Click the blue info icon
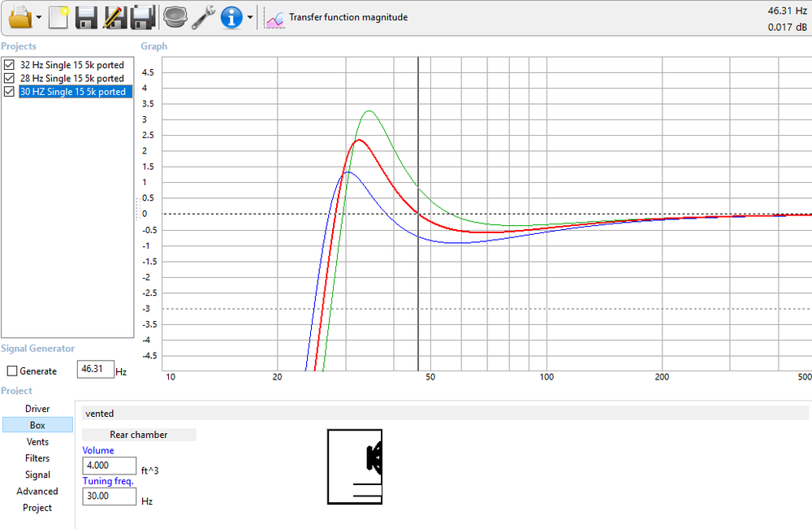 231,17
